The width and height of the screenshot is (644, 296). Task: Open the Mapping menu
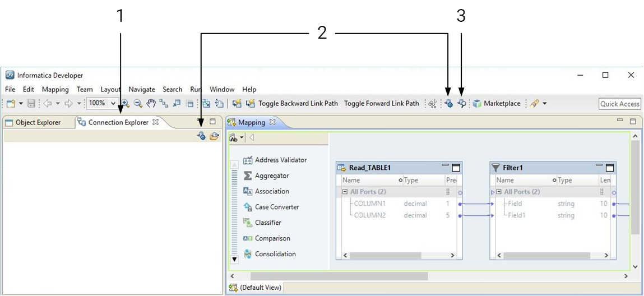pos(55,89)
